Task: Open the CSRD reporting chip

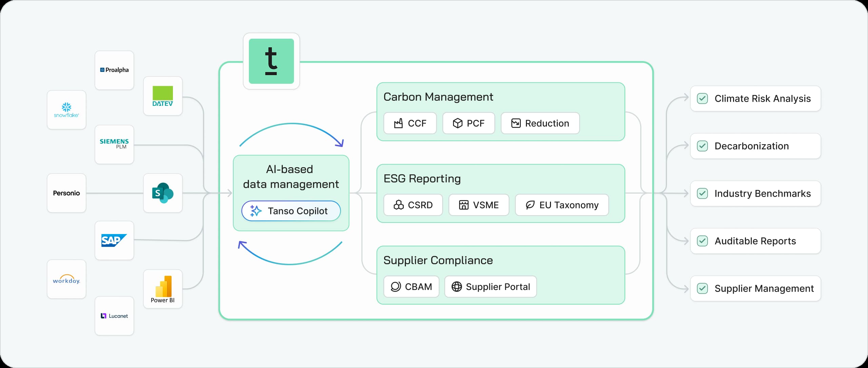Action: pos(413,205)
